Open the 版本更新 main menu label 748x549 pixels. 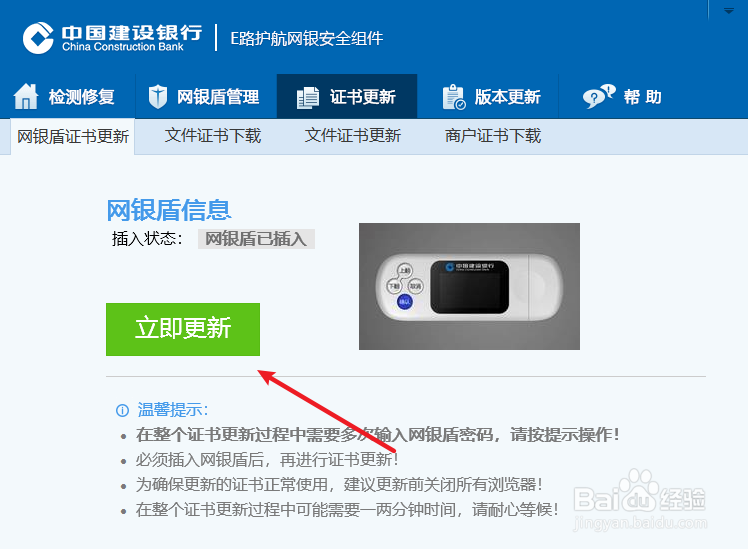coord(507,97)
